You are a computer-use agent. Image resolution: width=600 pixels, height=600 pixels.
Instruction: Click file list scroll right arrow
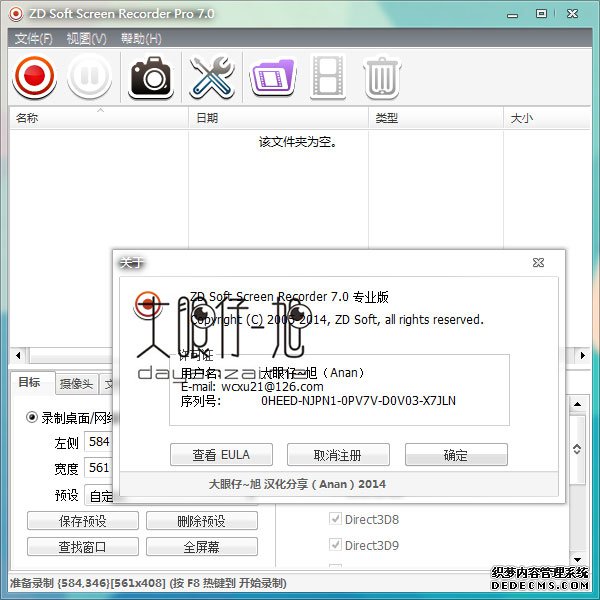point(583,355)
